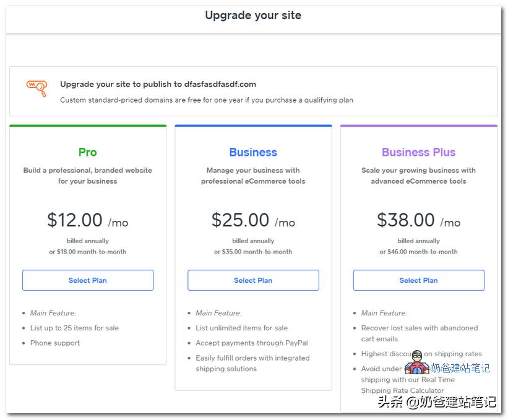Click the Business plan heading
The height and width of the screenshot is (420, 508).
pos(253,152)
